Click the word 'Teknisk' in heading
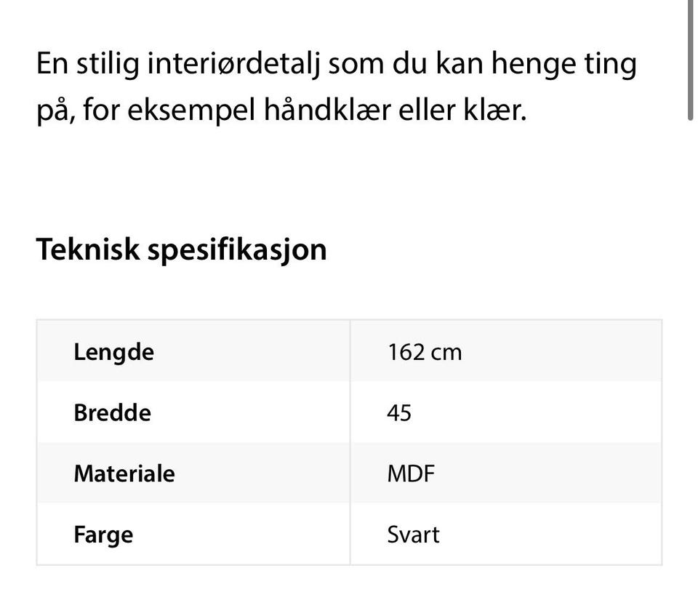 coord(88,249)
